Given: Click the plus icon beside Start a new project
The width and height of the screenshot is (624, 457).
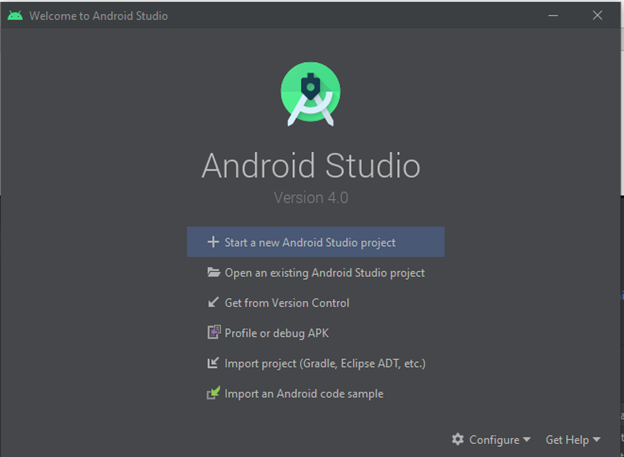Looking at the screenshot, I should point(213,242).
